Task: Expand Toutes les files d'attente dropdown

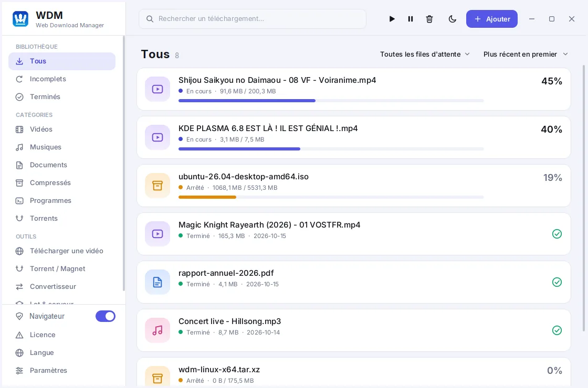Action: click(425, 55)
